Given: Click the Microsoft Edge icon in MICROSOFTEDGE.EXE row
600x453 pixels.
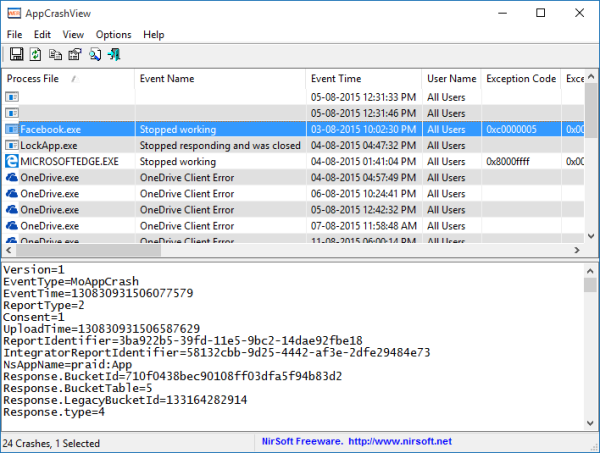Looking at the screenshot, I should click(12, 161).
